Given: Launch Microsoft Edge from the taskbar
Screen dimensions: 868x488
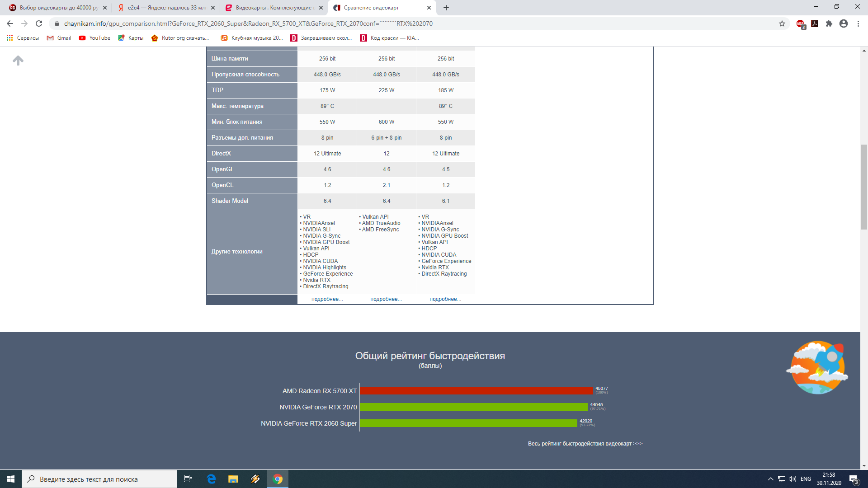Looking at the screenshot, I should pyautogui.click(x=211, y=479).
